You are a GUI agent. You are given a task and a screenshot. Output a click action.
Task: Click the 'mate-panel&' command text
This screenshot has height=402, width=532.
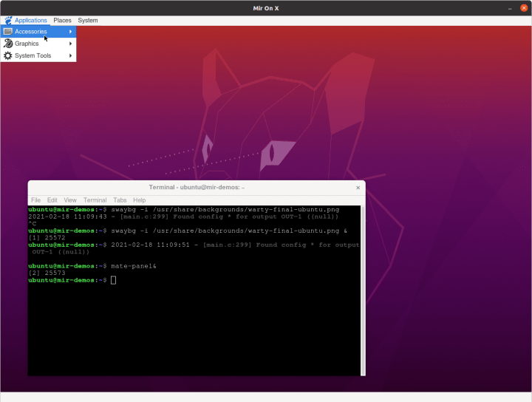pyautogui.click(x=134, y=266)
